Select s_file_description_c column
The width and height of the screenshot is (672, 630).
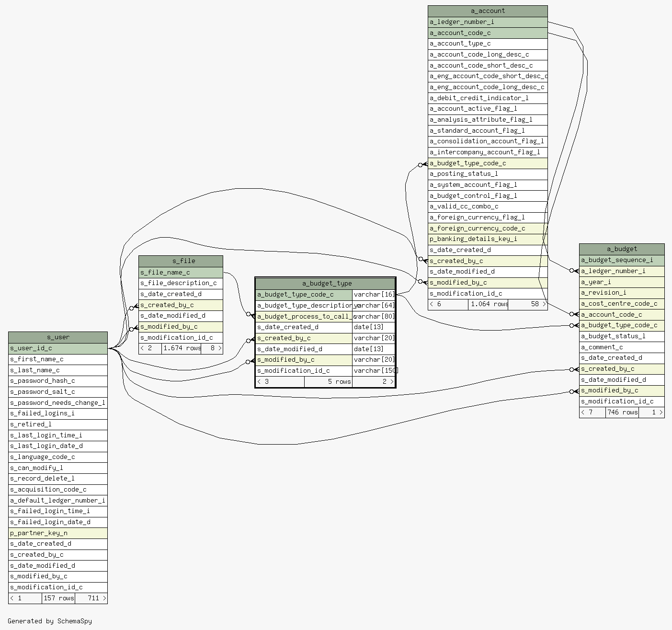181,283
